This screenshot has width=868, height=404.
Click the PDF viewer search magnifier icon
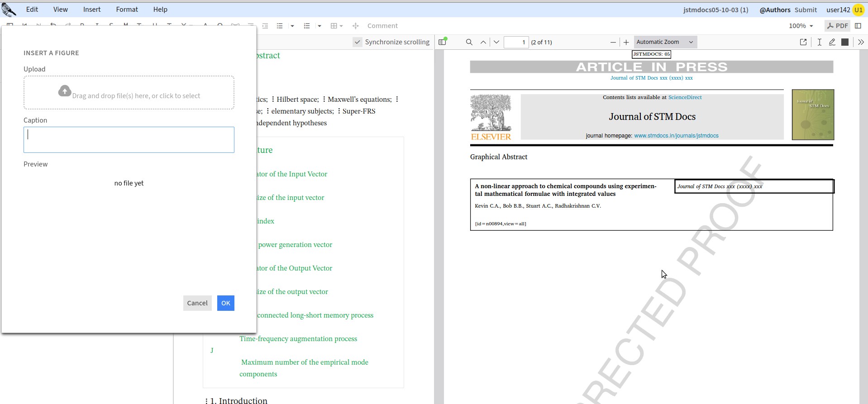(x=469, y=42)
